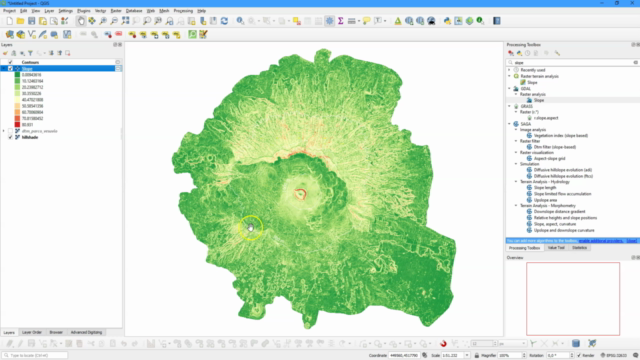Screen dimensions: 640x360
Task: Open a project using the folder icon
Action: click(x=20, y=21)
